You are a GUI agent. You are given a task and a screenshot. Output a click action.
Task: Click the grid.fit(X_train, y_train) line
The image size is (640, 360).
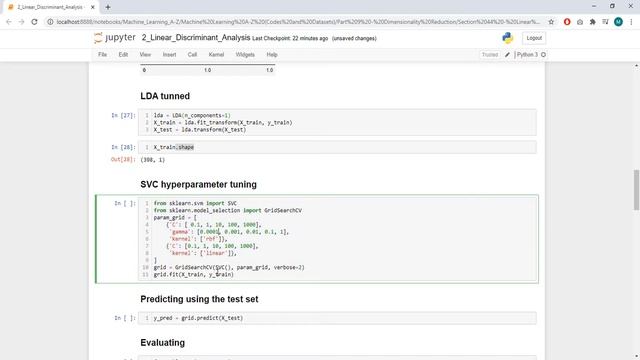coord(193,275)
